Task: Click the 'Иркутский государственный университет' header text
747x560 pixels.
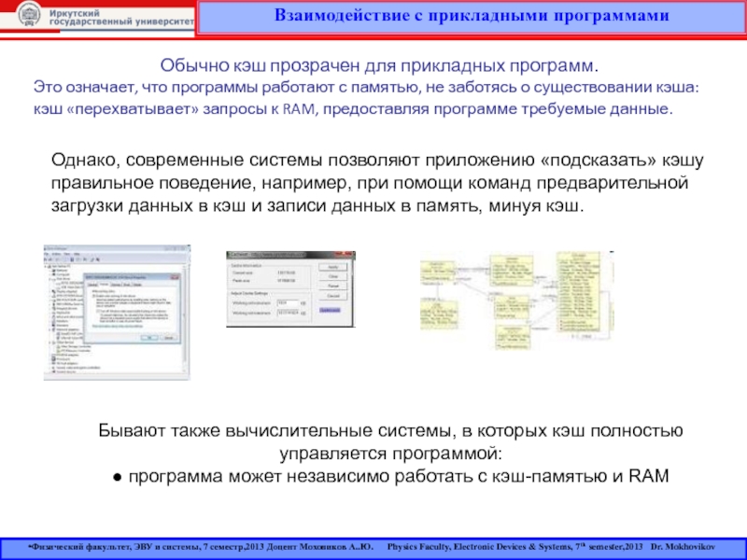Action: [x=121, y=17]
